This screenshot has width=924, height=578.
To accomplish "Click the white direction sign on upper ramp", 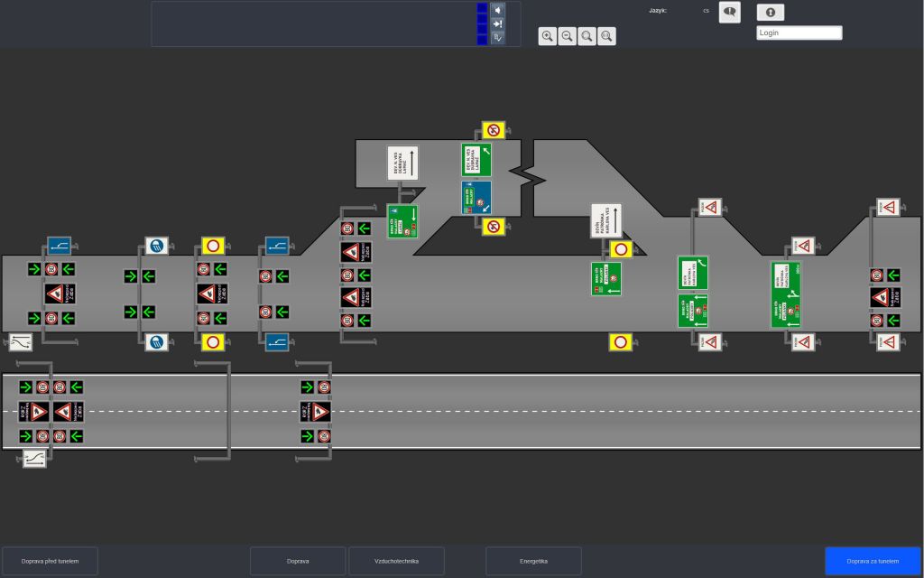I will 402,163.
